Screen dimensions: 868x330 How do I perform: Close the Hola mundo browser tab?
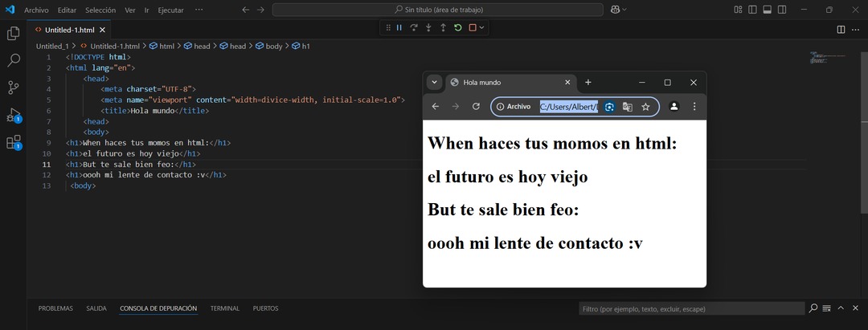point(567,83)
